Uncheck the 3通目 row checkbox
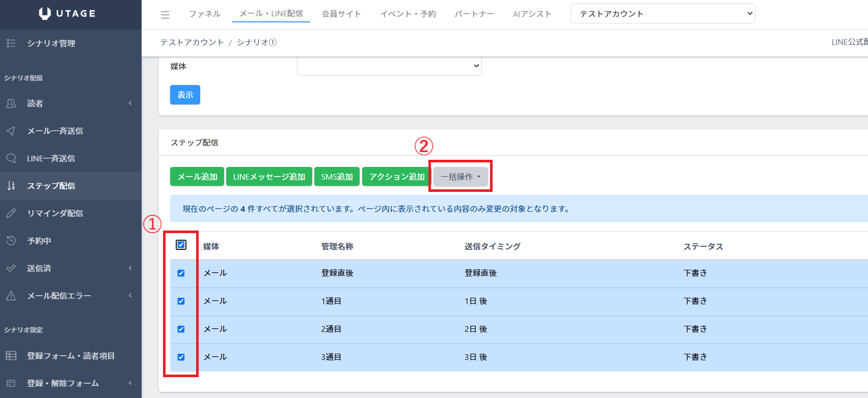The height and width of the screenshot is (398, 868). (181, 357)
